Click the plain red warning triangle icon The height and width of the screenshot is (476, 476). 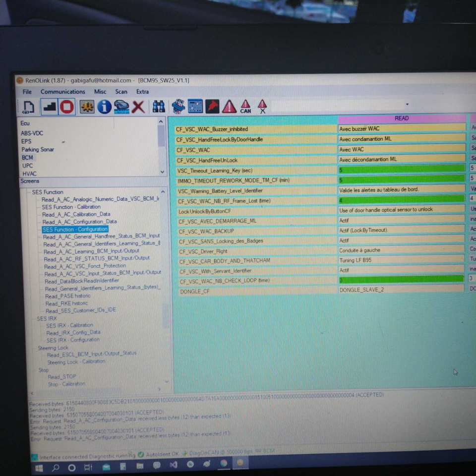(229, 107)
